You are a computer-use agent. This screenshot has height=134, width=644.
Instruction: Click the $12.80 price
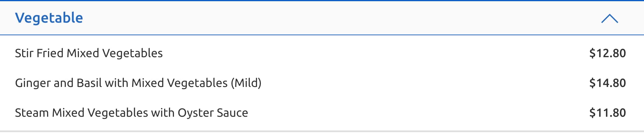[x=607, y=53]
